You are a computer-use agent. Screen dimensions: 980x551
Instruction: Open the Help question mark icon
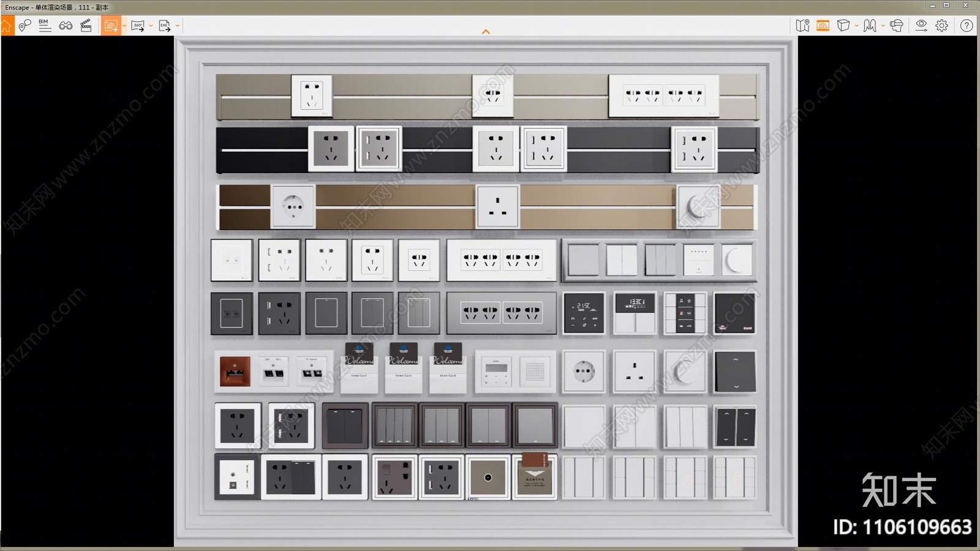tap(967, 26)
